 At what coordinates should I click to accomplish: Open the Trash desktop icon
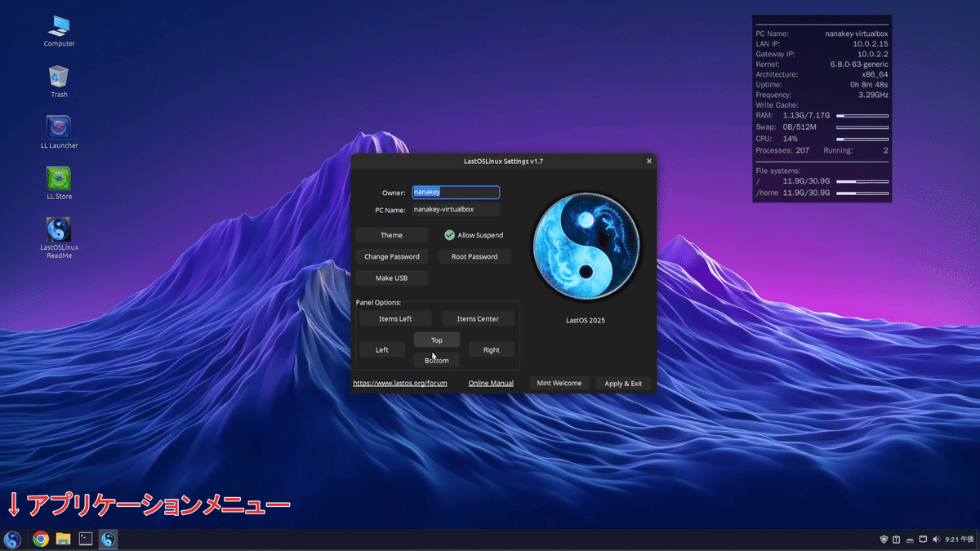tap(58, 79)
